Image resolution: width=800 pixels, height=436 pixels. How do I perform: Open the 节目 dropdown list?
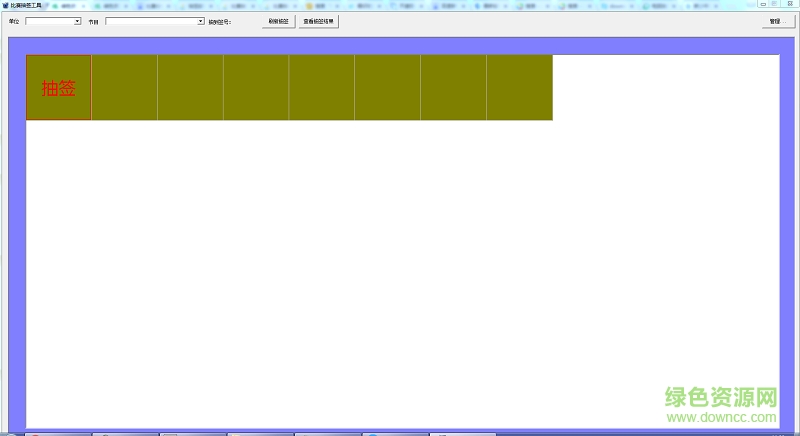point(200,21)
